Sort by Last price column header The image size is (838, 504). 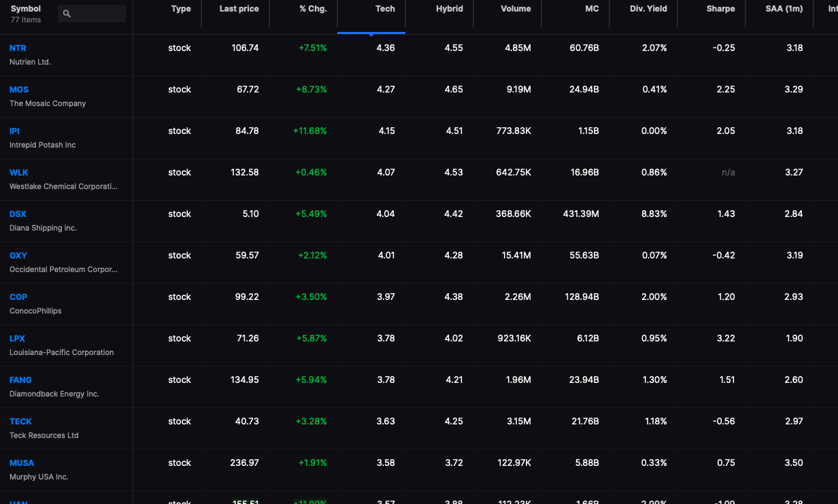point(239,9)
